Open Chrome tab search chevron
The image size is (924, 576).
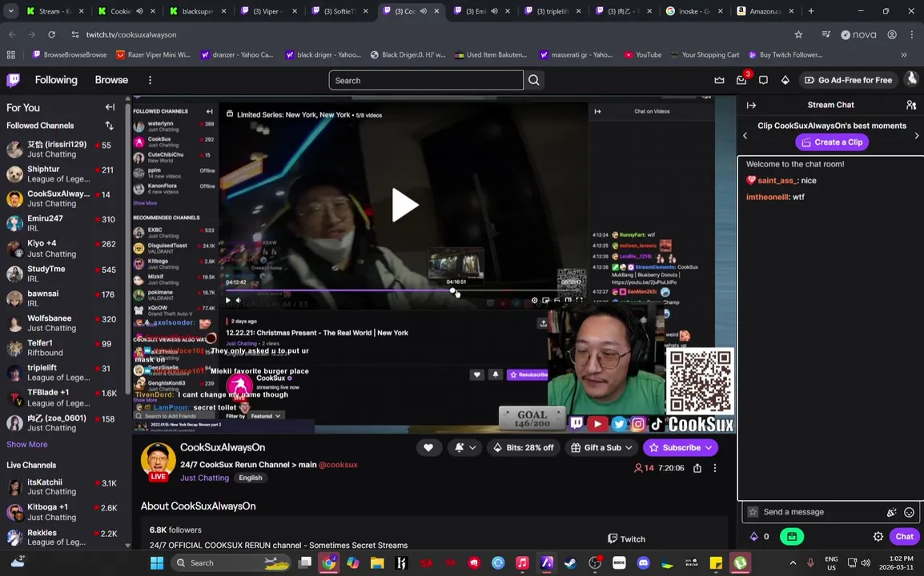pyautogui.click(x=10, y=11)
